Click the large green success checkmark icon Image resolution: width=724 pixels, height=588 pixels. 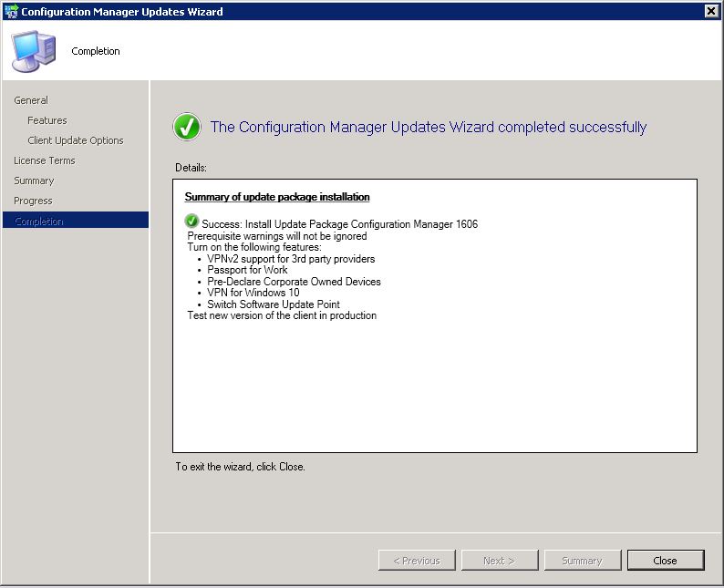(x=187, y=127)
